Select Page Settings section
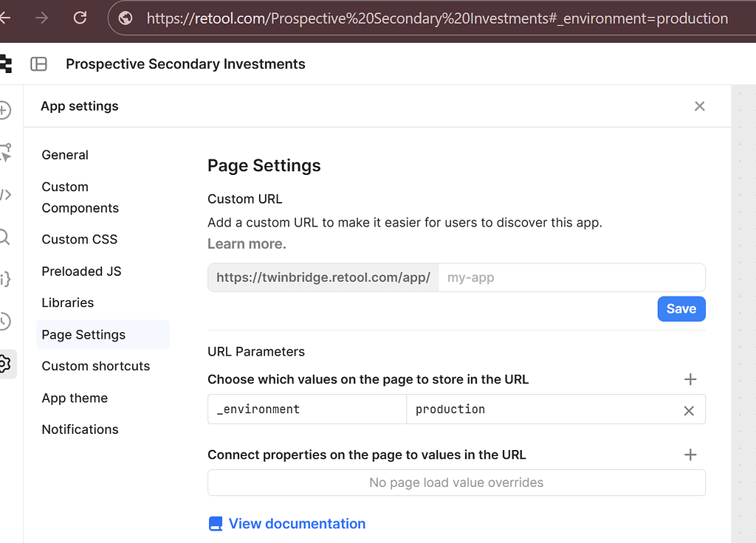 (103, 334)
